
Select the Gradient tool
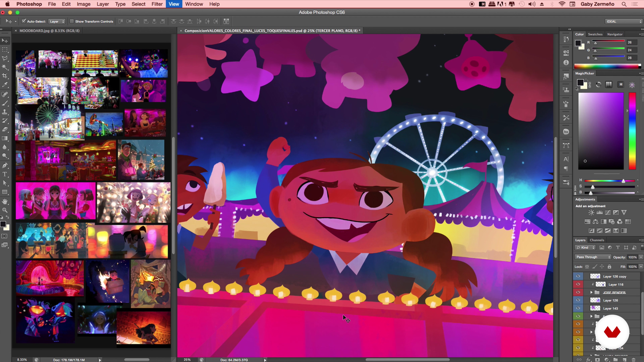pos(5,138)
